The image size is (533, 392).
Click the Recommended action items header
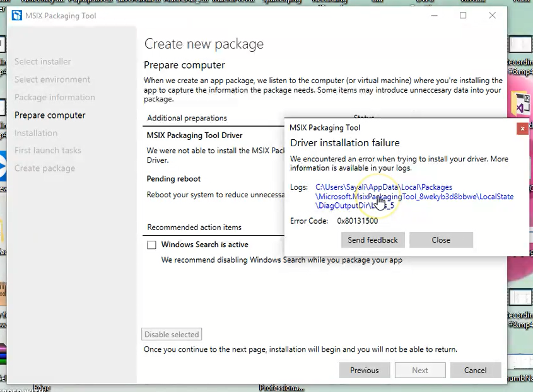pos(194,228)
